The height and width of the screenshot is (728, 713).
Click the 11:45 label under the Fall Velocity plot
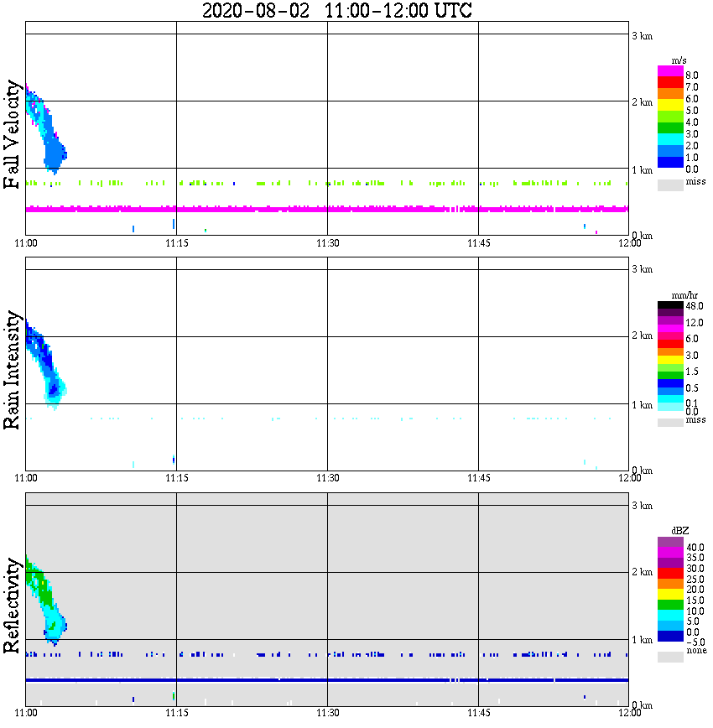tap(479, 243)
